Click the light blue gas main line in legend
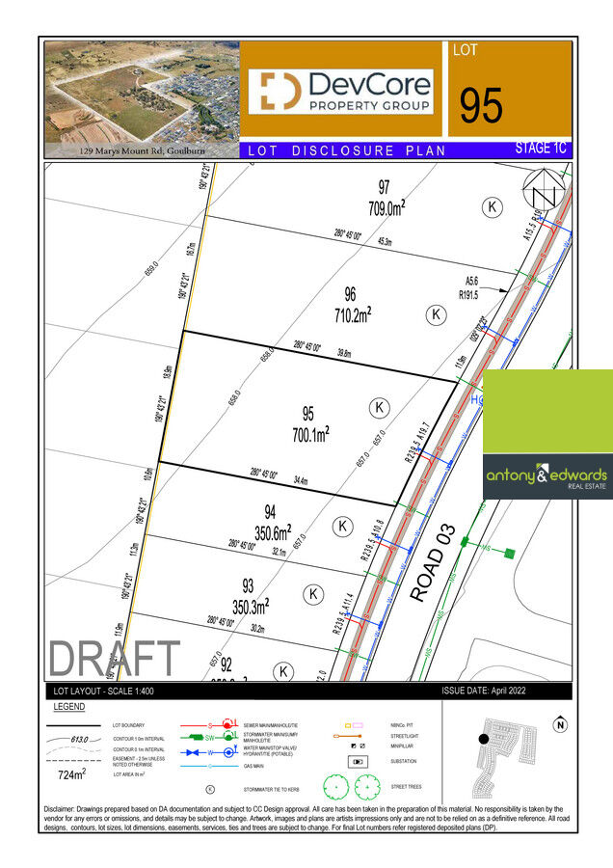 209,766
